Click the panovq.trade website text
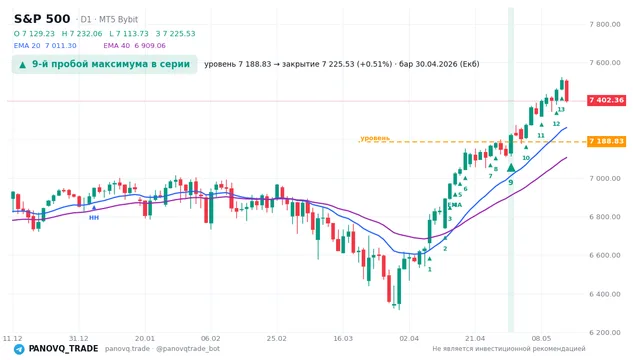The height and width of the screenshot is (360, 640). [x=127, y=349]
